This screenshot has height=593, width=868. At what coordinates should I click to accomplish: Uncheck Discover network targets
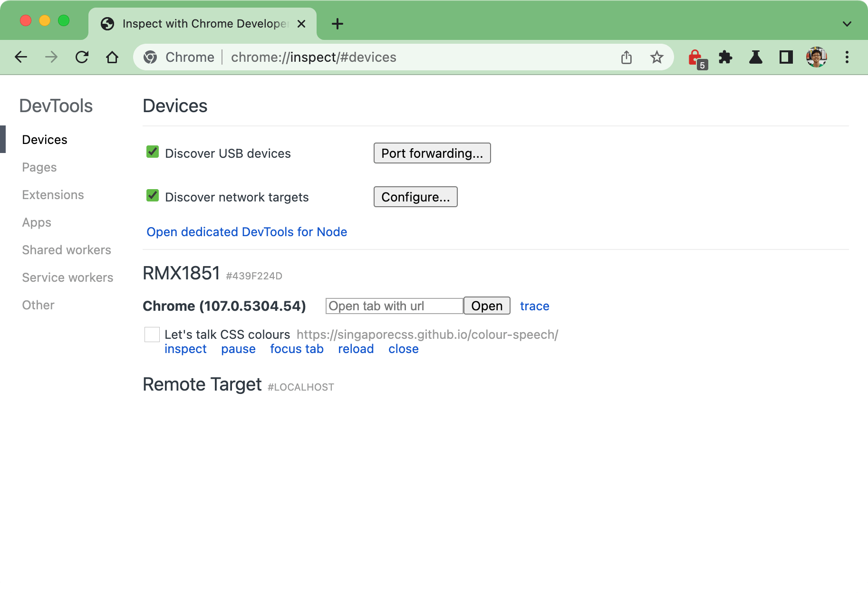click(x=152, y=195)
